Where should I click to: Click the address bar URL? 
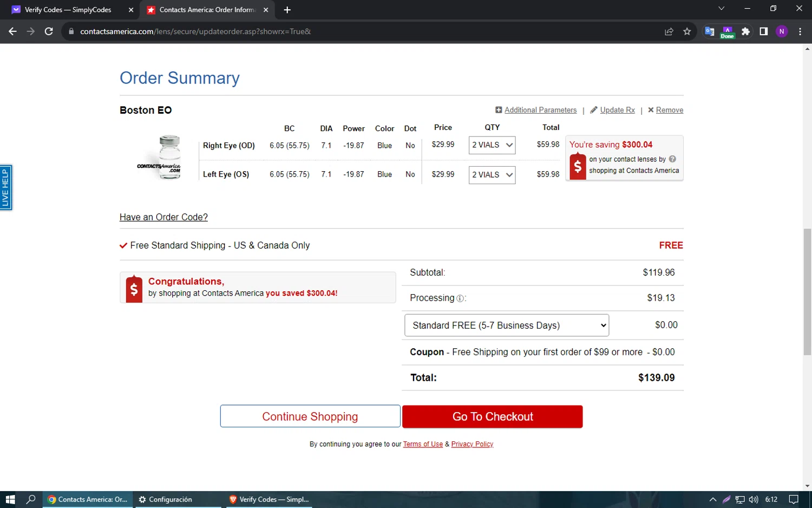pyautogui.click(x=195, y=31)
